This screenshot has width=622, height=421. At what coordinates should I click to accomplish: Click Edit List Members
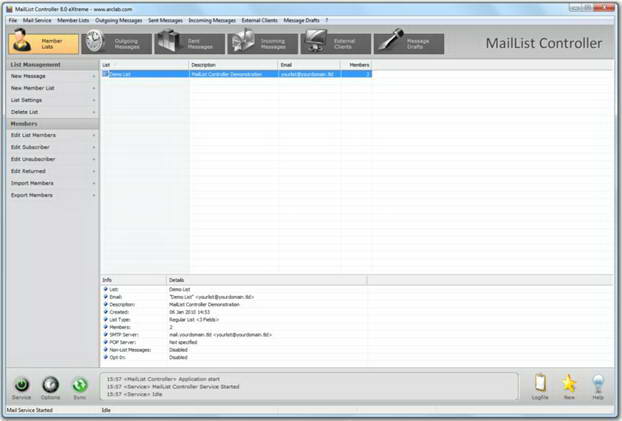pos(53,135)
